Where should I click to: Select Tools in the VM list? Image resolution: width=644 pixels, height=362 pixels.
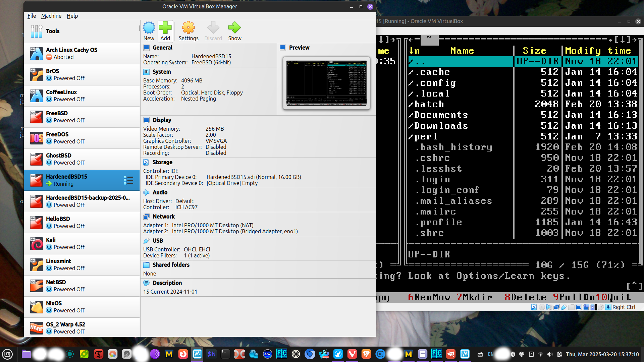[82, 31]
